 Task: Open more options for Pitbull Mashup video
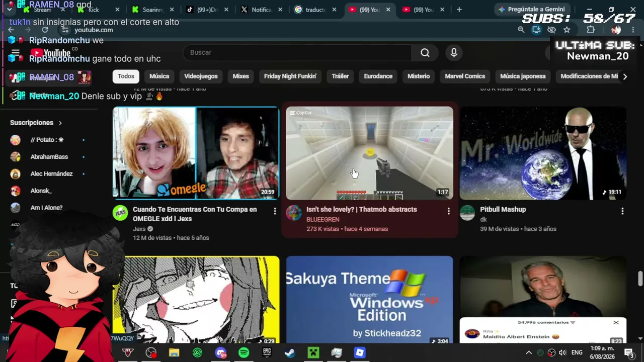tap(622, 211)
